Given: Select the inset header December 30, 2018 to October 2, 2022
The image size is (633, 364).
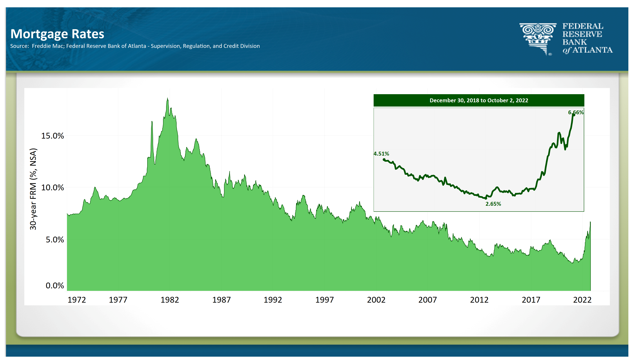Looking at the screenshot, I should coord(479,100).
